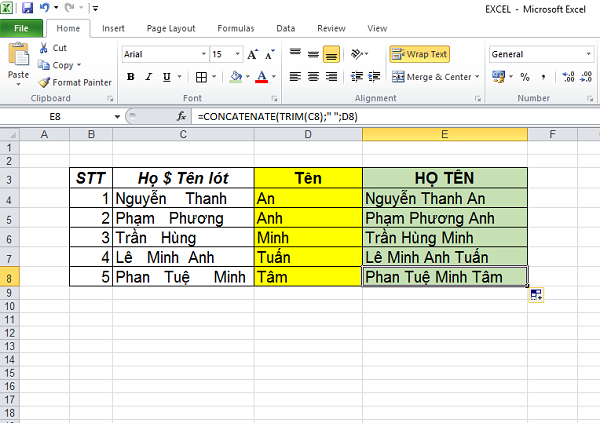The width and height of the screenshot is (600, 423).
Task: Click the Merge & Center button
Action: point(432,76)
